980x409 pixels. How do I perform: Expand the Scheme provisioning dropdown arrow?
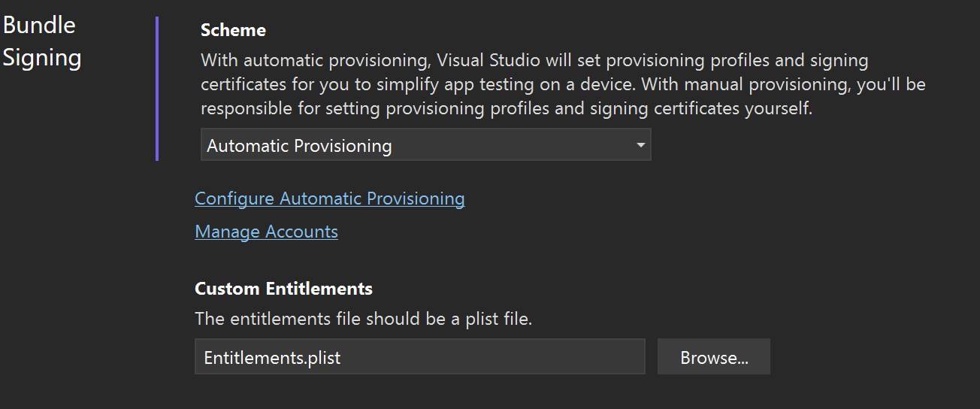point(640,145)
